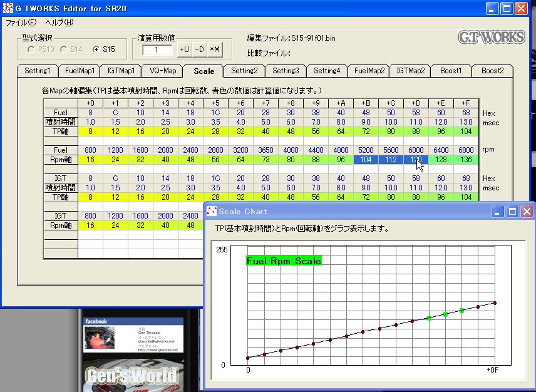
Task: Open the ファイル(F) menu
Action: pos(21,23)
